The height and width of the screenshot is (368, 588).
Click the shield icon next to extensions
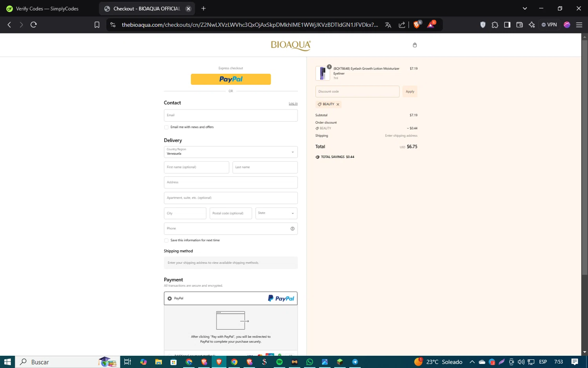[483, 25]
